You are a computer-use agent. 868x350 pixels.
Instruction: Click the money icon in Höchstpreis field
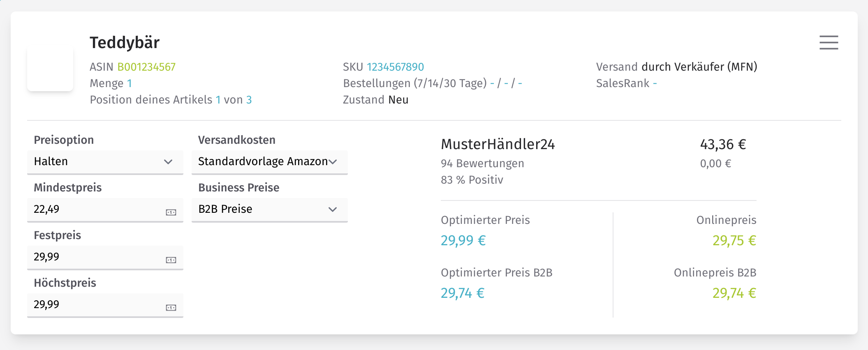click(171, 308)
